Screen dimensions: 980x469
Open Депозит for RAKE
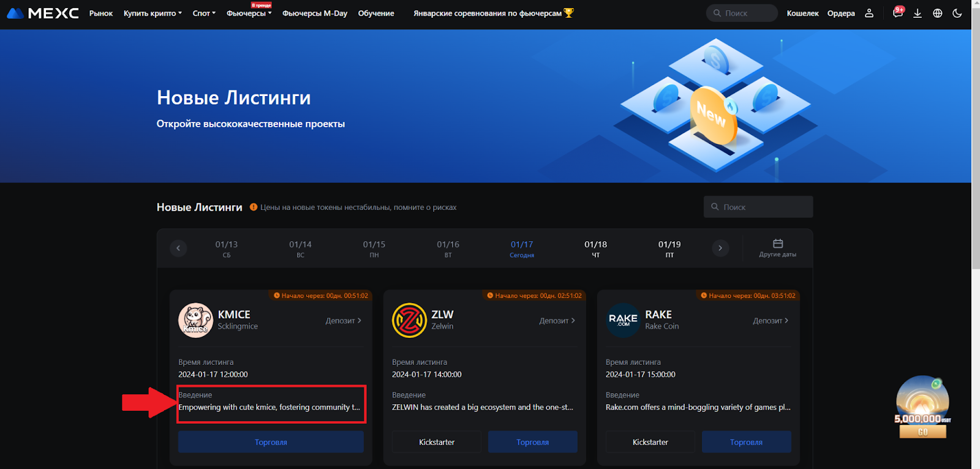tap(771, 320)
